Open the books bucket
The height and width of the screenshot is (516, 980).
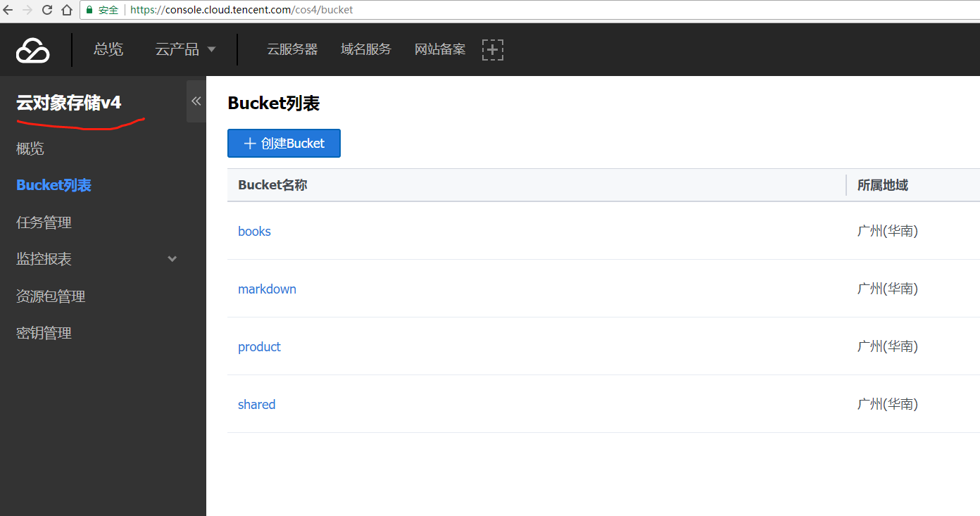(x=253, y=231)
